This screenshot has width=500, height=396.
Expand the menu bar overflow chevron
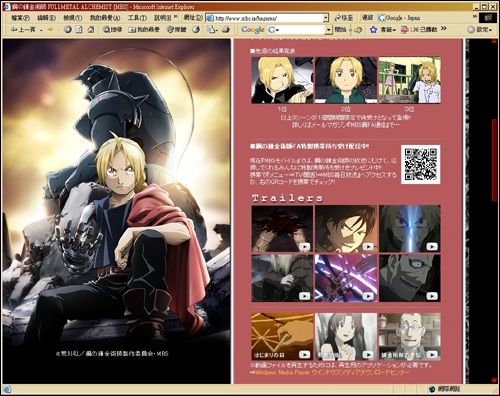[x=176, y=16]
